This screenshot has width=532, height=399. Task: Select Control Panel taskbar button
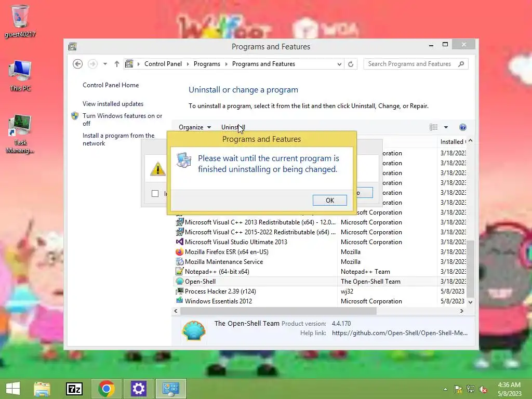170,389
